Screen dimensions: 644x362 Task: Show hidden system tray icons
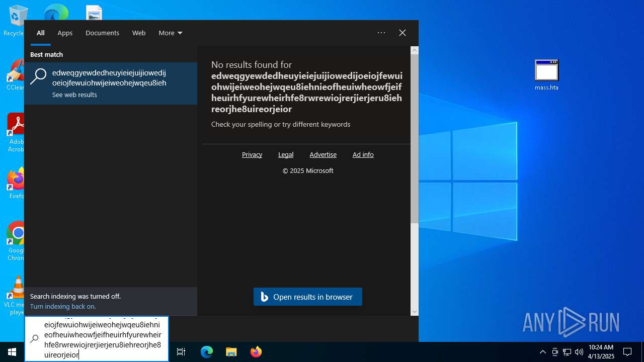point(542,352)
